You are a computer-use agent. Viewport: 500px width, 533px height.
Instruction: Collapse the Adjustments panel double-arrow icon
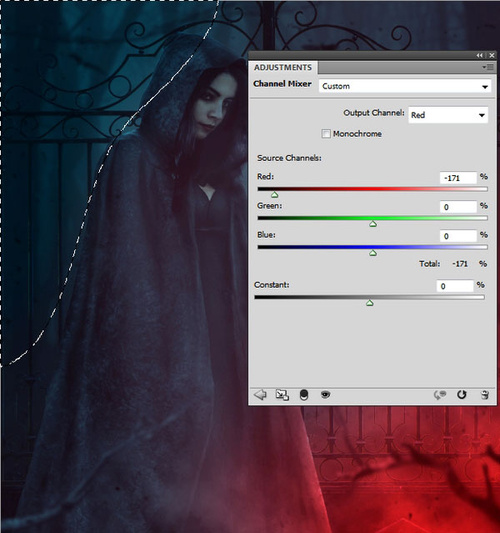tap(479, 55)
